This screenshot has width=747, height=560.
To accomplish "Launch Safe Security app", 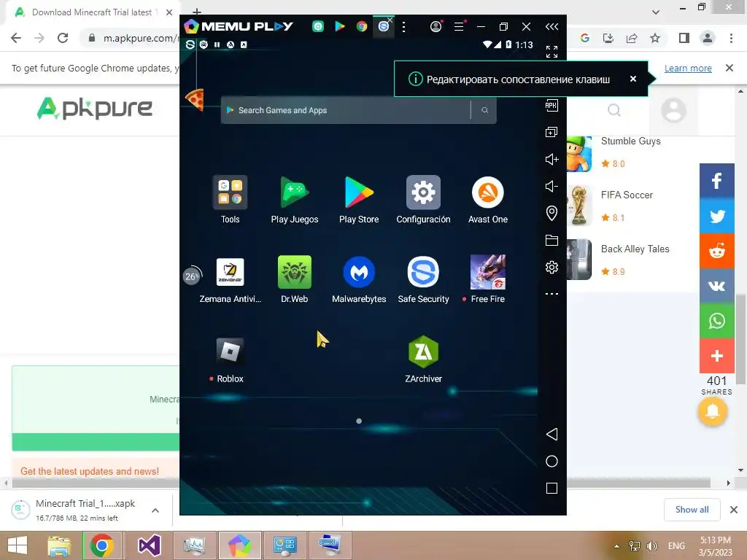I will [423, 272].
